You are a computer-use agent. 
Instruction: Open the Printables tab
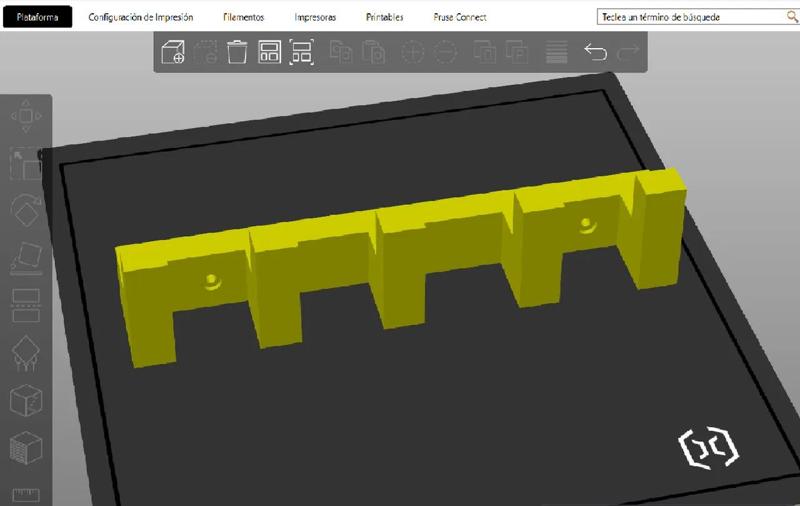[385, 17]
